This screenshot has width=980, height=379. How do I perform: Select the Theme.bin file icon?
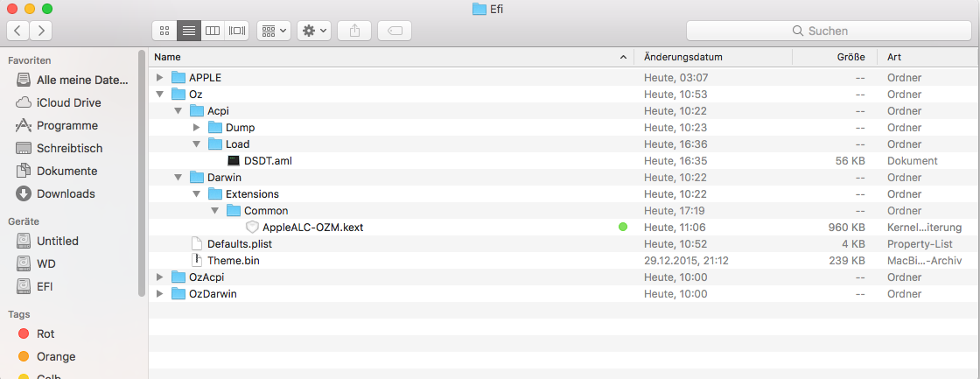197,260
